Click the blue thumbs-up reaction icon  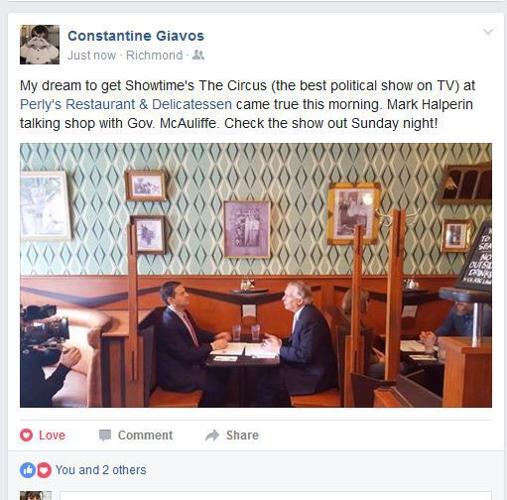(28, 470)
